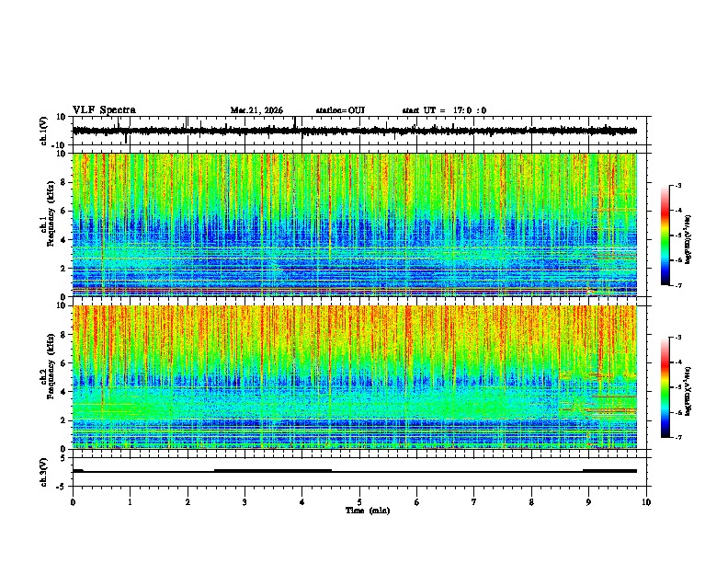Click the "-3" label on ch.1 color bar

pyautogui.click(x=677, y=185)
